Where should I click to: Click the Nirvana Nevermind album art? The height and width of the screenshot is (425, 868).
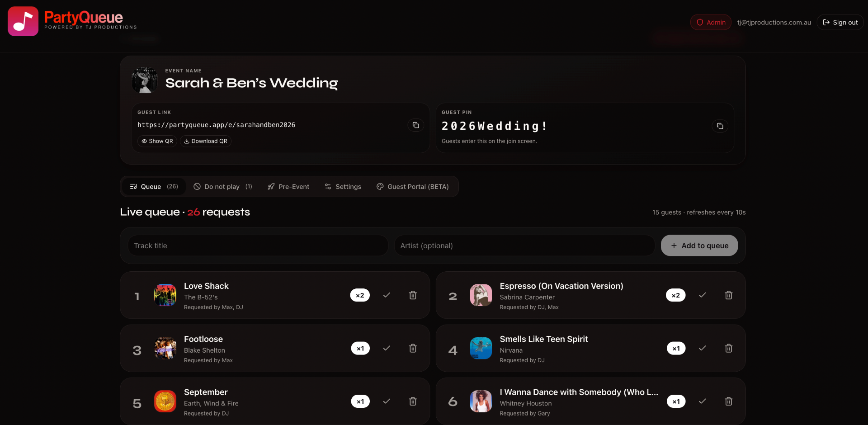pos(481,348)
